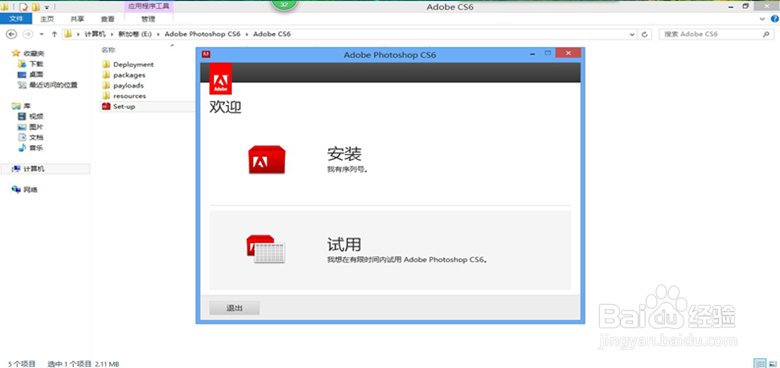Expand the address bar history dropdown

[x=632, y=34]
